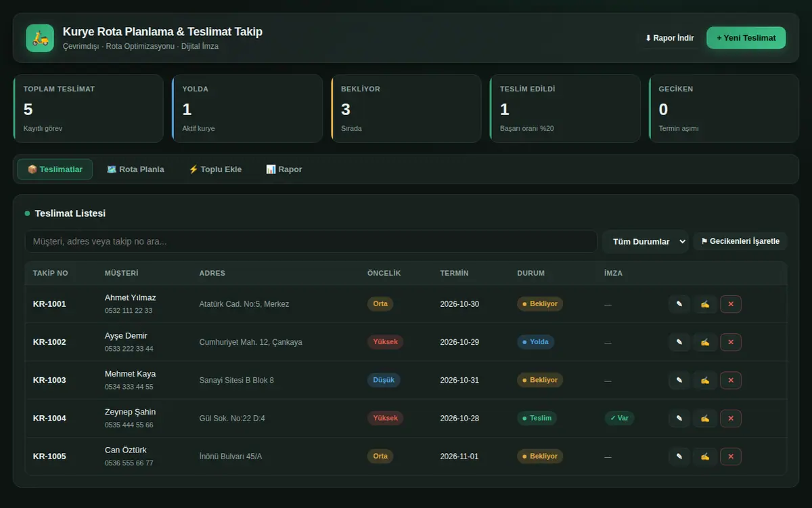Delete Can Öztürk's delivery row
Viewport: 812px width, 508px height.
coord(731,457)
